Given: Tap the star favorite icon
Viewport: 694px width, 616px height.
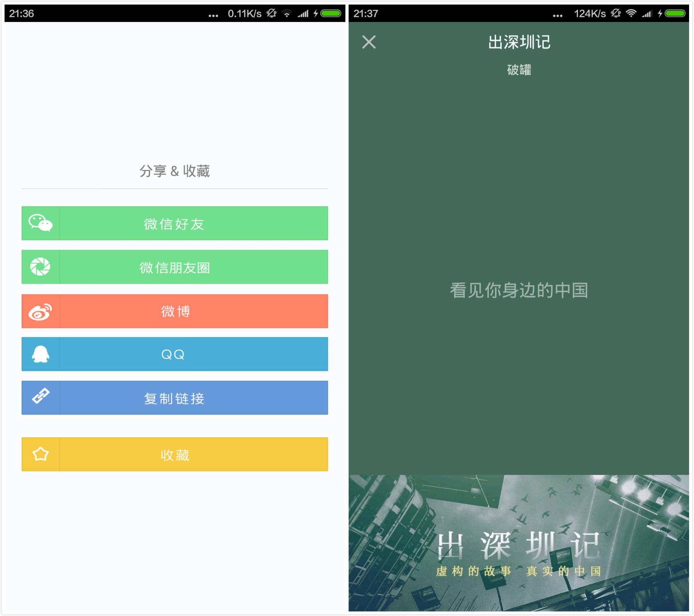Looking at the screenshot, I should (x=41, y=454).
